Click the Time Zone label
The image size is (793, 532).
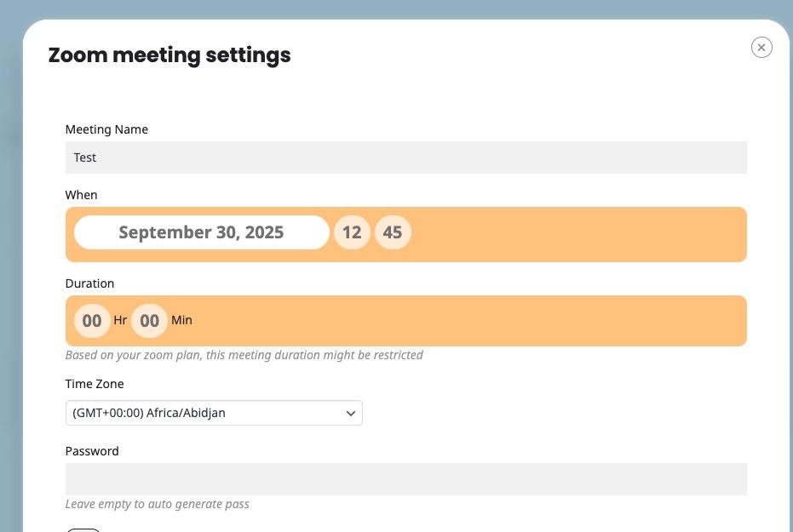[x=95, y=384]
